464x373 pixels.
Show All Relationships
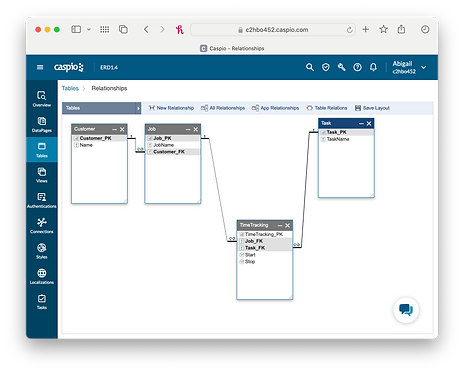tap(223, 108)
